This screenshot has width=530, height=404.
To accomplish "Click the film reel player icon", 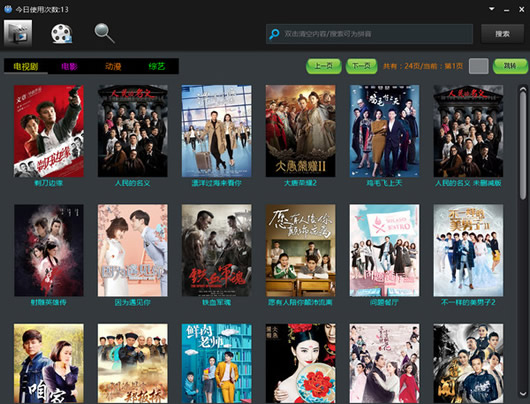I will click(62, 33).
